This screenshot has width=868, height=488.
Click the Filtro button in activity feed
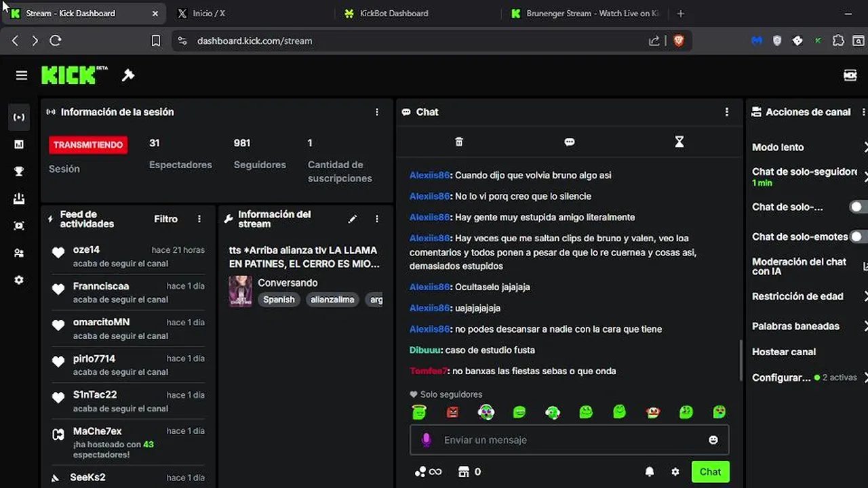pos(165,219)
